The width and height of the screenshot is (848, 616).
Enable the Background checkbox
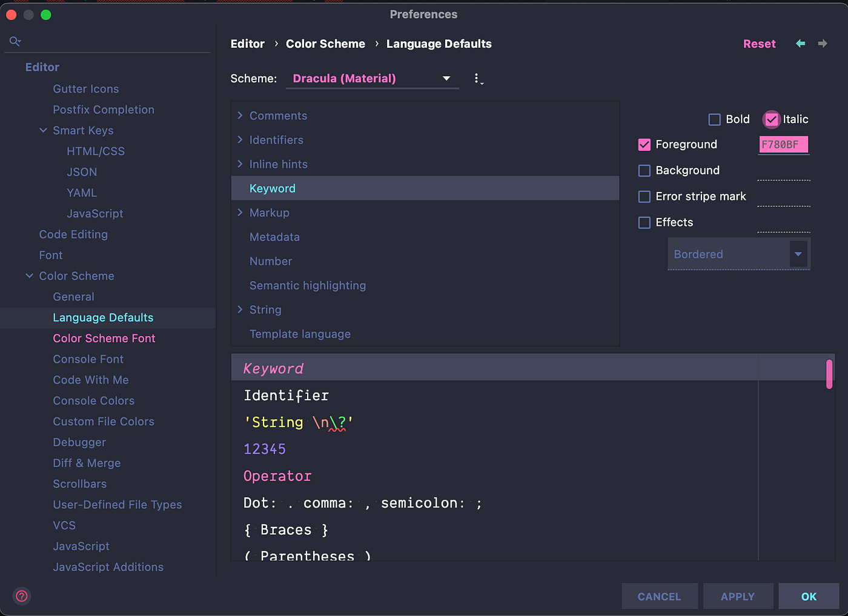coord(644,170)
